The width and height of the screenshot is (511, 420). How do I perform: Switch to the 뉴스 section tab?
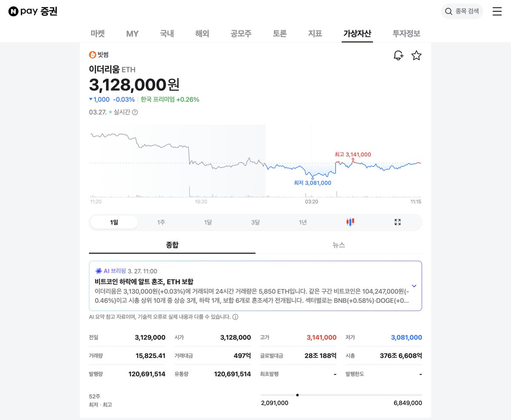pos(339,245)
